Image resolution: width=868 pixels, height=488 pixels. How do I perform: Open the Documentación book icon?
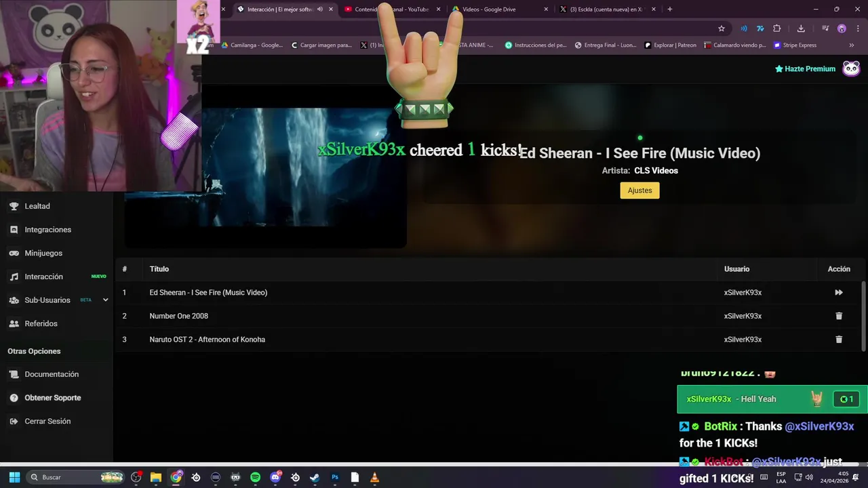coord(14,374)
